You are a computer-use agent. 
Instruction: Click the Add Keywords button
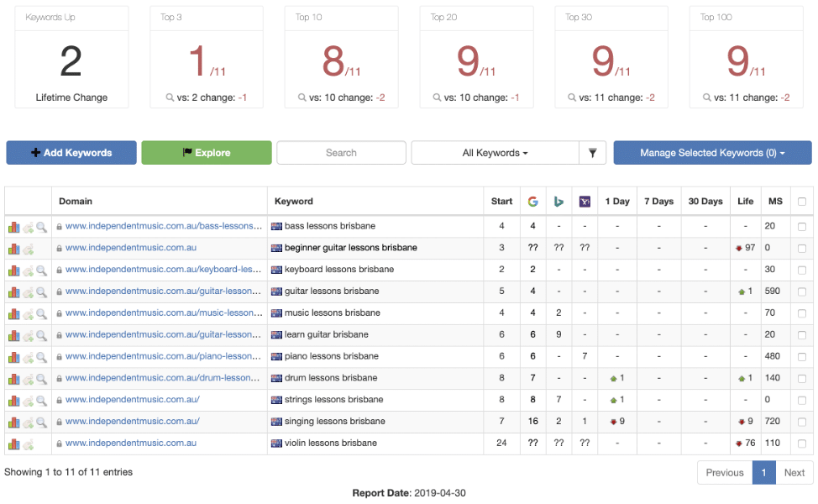[71, 153]
